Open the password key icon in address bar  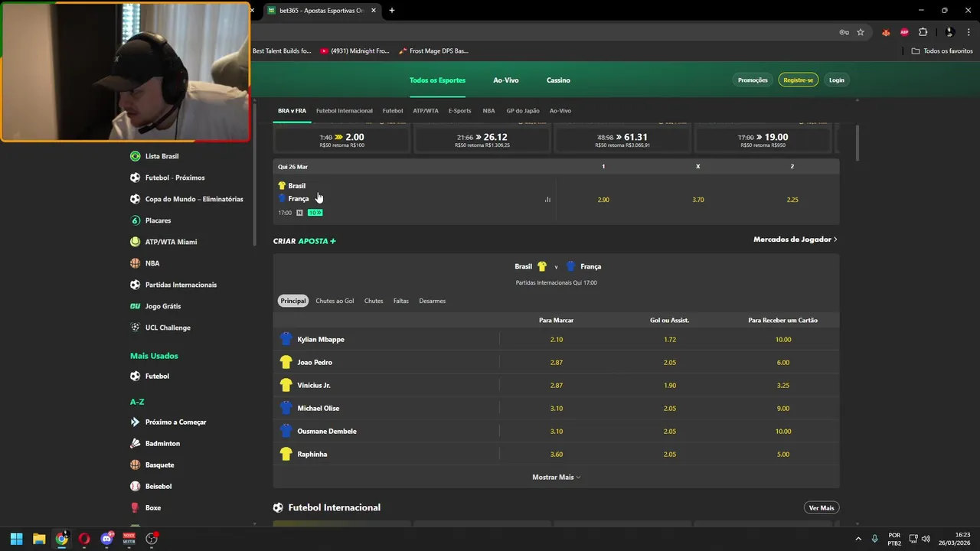844,32
